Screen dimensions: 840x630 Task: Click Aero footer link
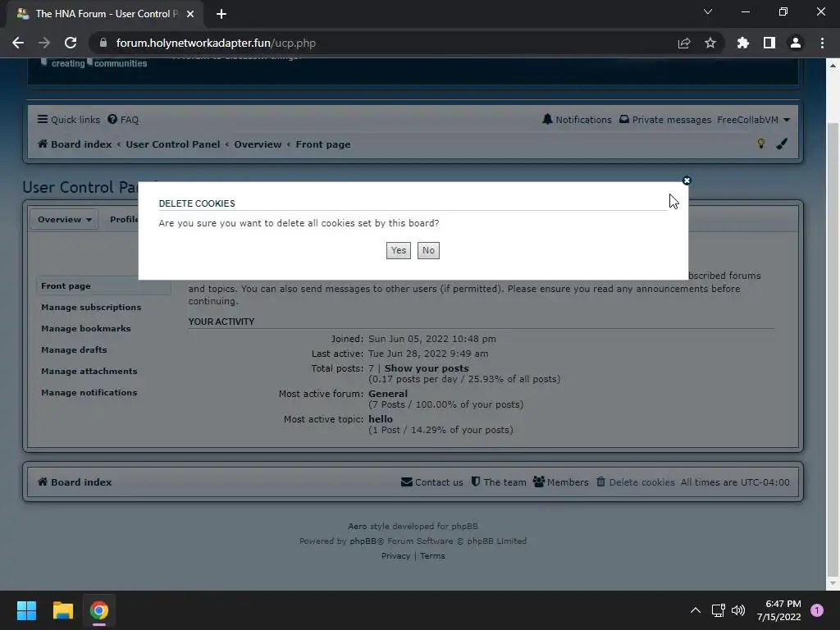coord(358,527)
